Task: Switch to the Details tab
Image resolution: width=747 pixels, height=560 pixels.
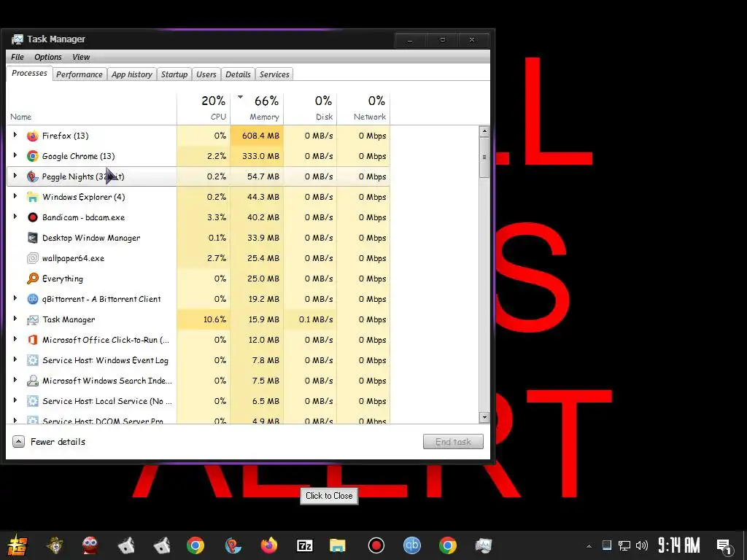Action: click(238, 74)
